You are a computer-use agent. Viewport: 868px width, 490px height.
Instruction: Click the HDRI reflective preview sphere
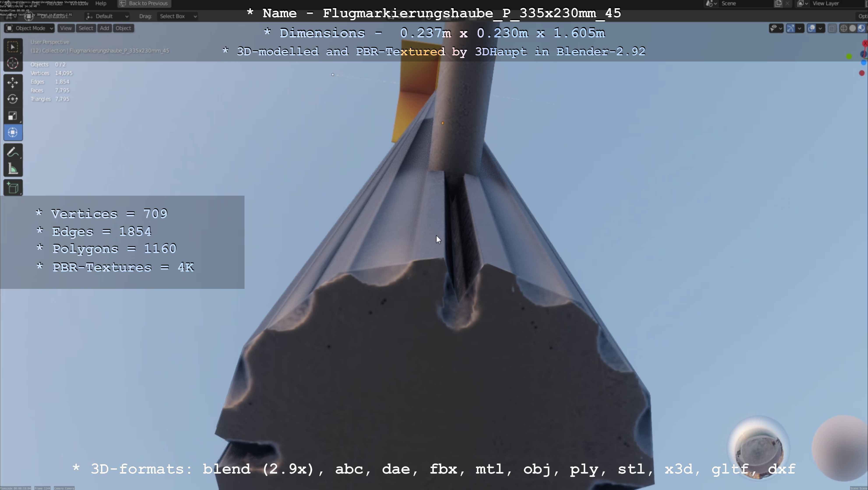point(759,448)
